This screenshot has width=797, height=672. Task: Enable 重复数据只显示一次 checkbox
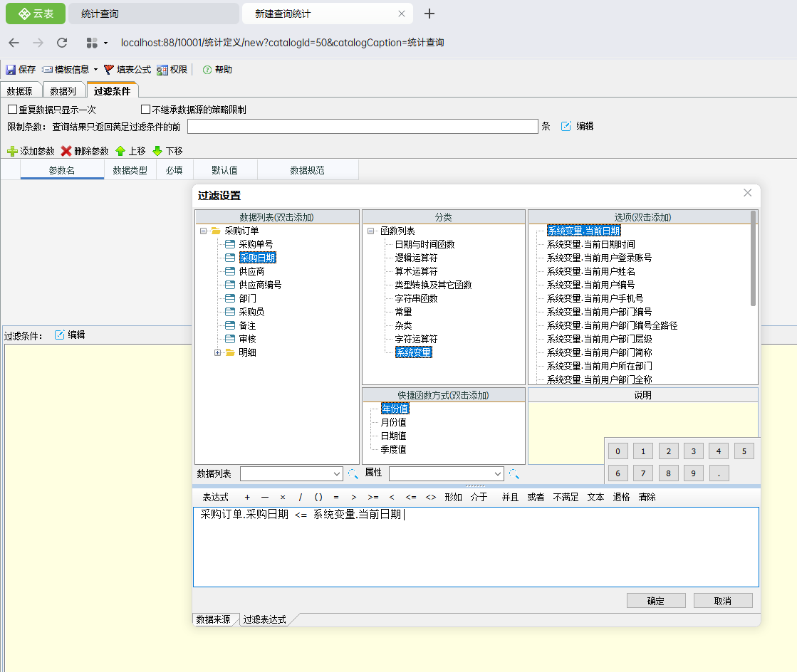tap(12, 110)
